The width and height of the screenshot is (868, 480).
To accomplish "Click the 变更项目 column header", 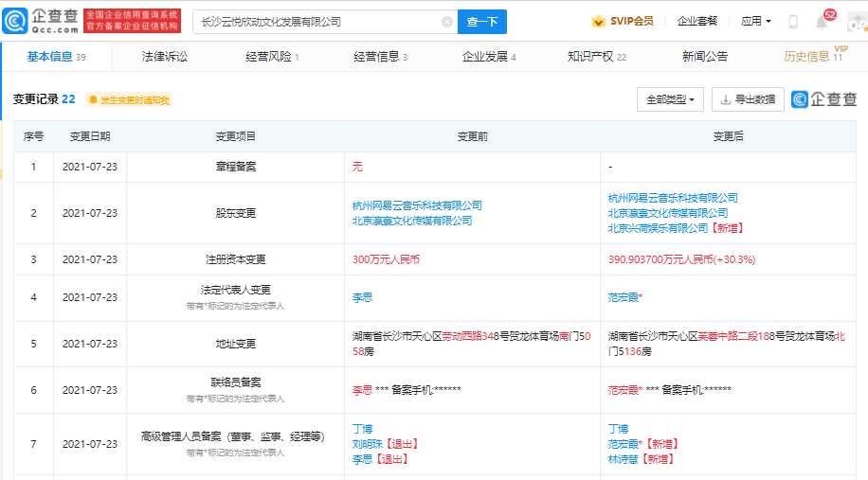I will [x=235, y=136].
